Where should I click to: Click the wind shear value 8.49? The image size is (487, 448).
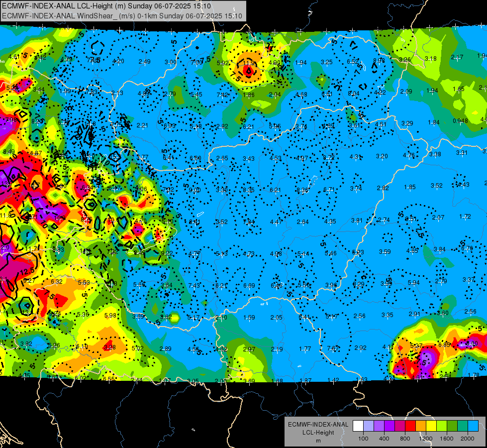[x=8, y=152]
